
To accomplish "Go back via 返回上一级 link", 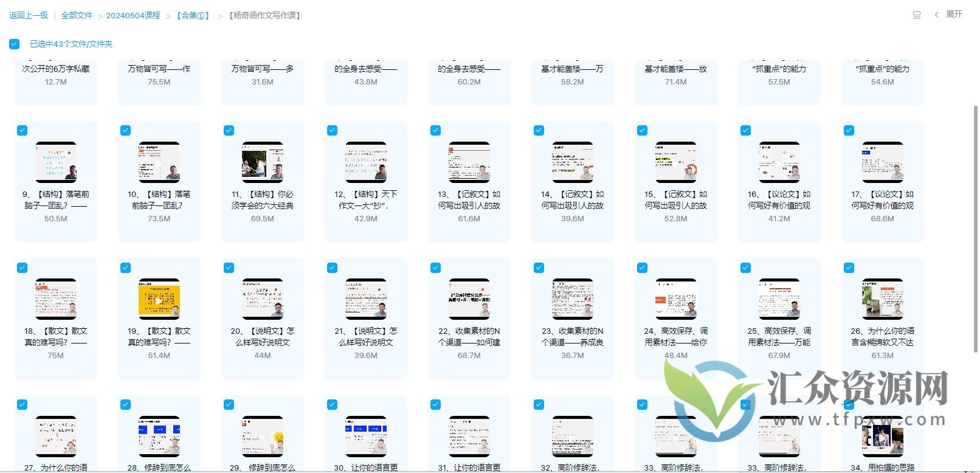I will pos(29,15).
